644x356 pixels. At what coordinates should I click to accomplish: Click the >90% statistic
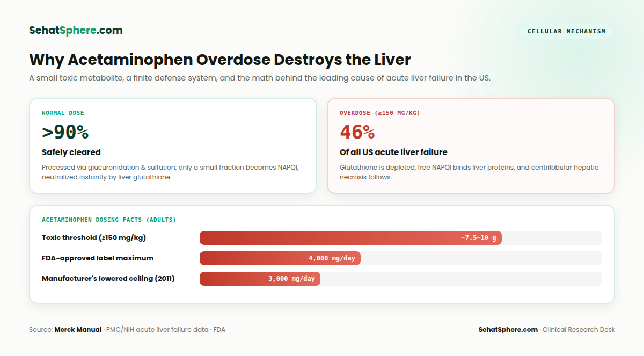(65, 132)
